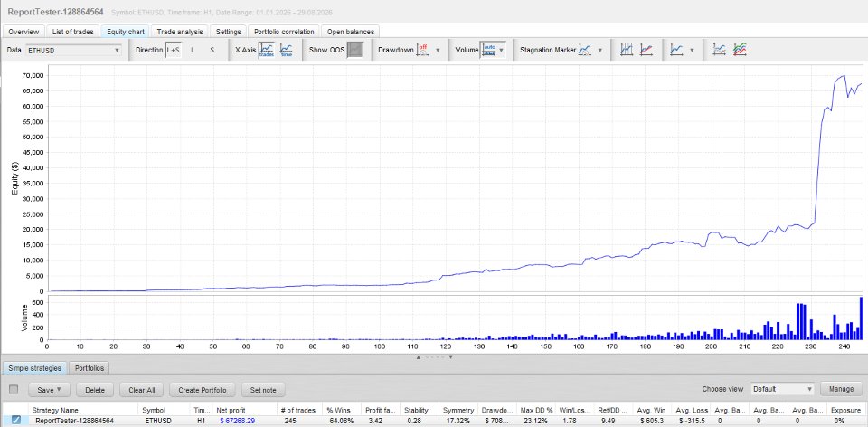Click the Clear All button
This screenshot has width=868, height=427.
tap(141, 390)
